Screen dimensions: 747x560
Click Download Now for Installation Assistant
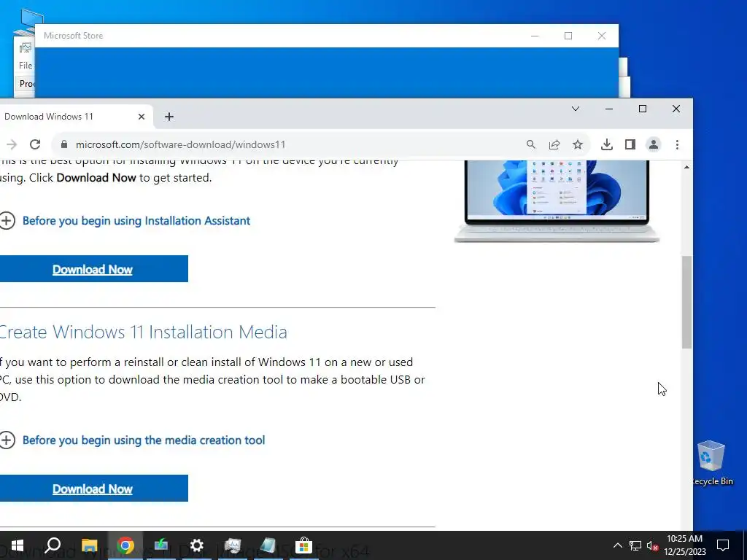coord(93,269)
